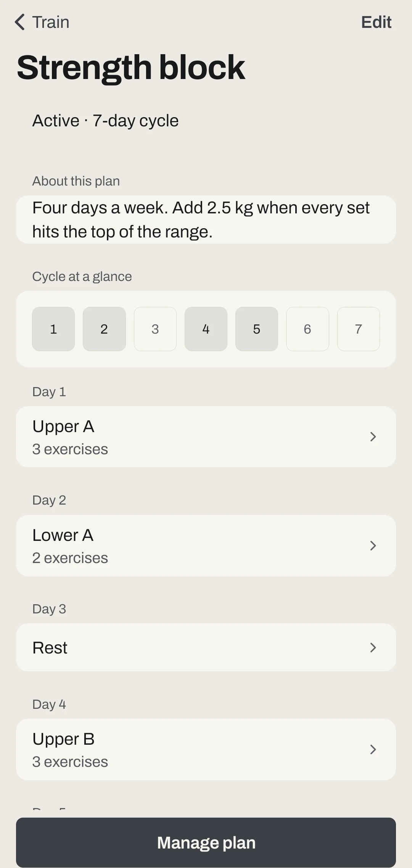
Task: Go back to Train screen
Action: [42, 22]
